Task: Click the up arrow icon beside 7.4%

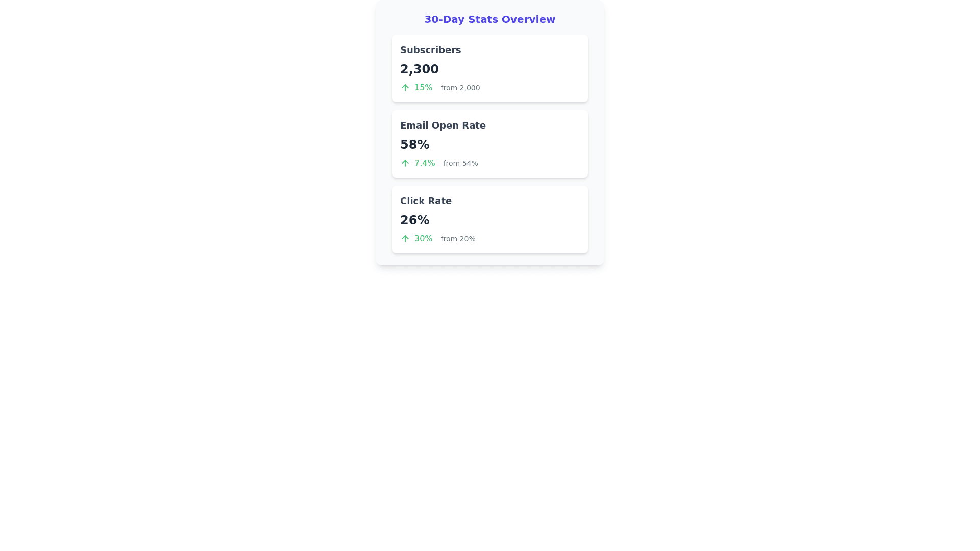Action: click(x=405, y=163)
